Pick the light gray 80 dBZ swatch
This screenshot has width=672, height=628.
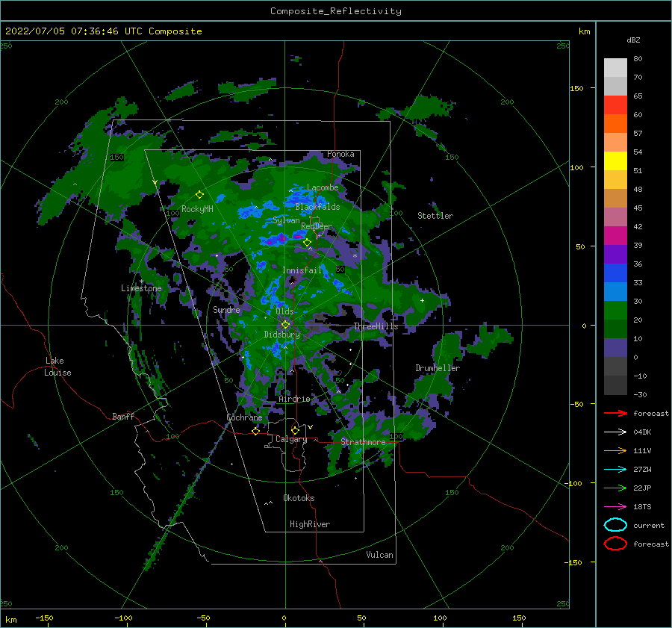[x=615, y=68]
